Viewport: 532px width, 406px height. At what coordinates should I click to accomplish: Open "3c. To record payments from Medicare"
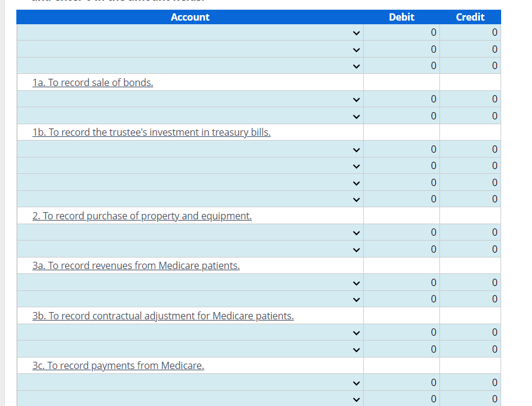(118, 365)
